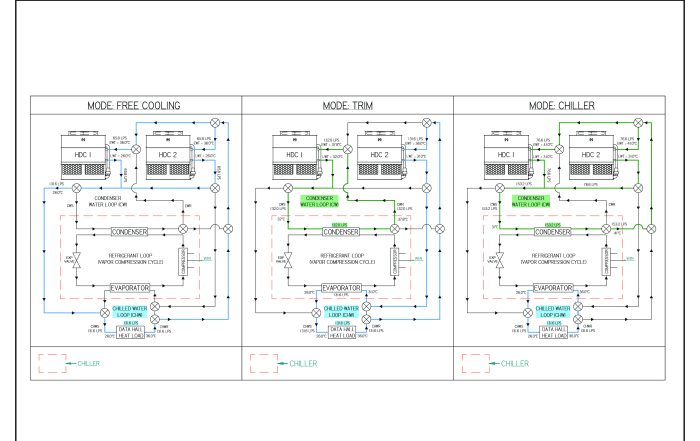Click CONDENSER box in Trim diagram
700x441 pixels.
341,232
